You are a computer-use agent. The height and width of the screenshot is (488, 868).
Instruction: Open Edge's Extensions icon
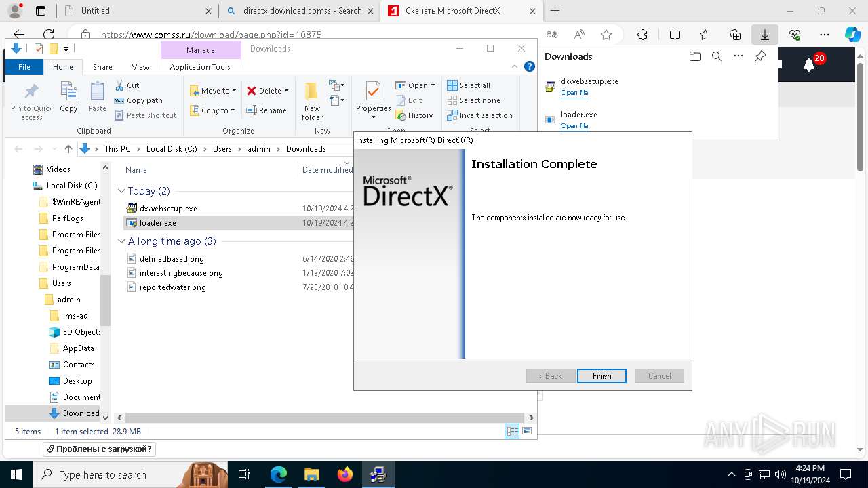coord(642,35)
